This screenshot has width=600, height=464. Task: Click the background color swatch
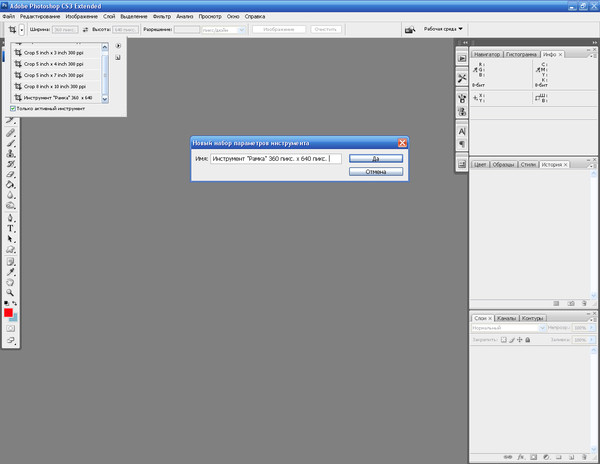[15, 318]
